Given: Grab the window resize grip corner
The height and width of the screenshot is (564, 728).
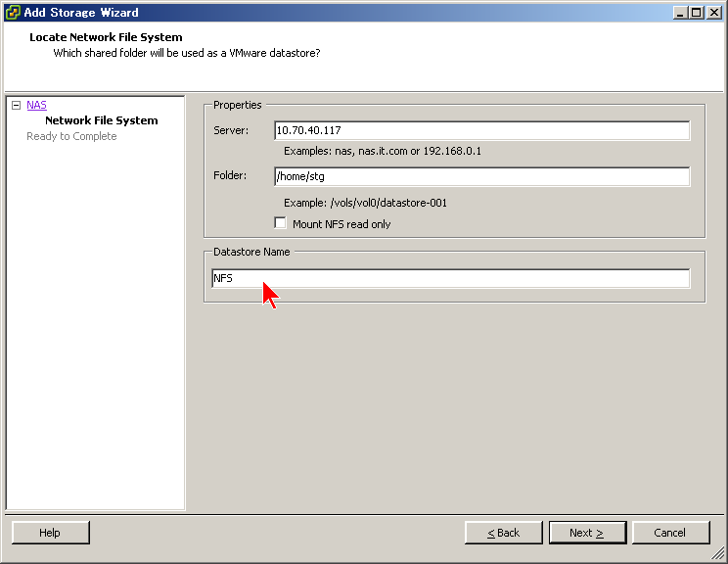Looking at the screenshot, I should pos(719,554).
